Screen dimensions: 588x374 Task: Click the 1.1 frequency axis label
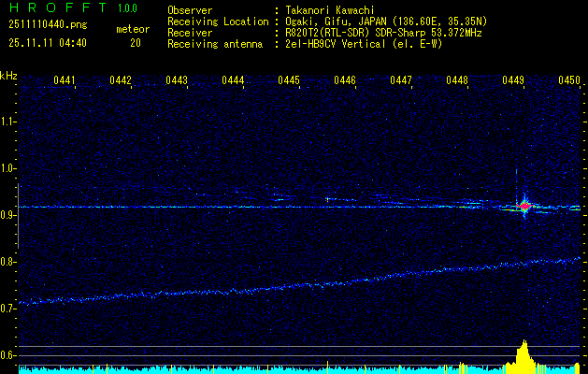8,121
